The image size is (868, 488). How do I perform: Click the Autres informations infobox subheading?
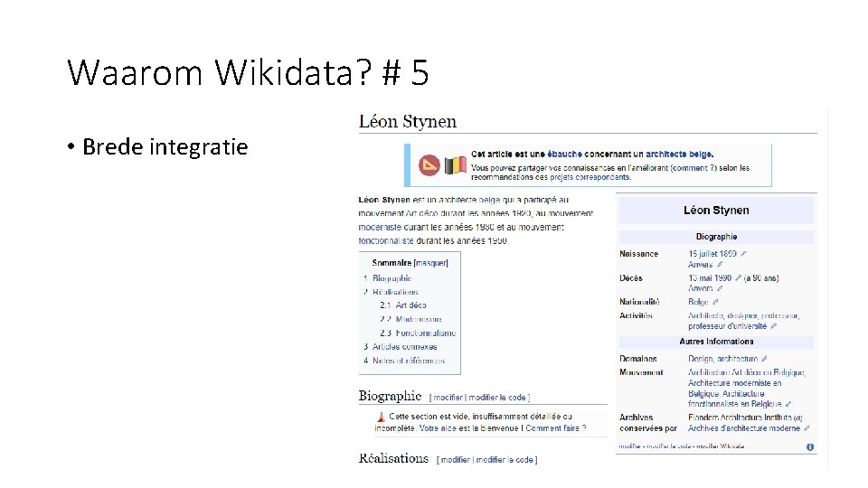pyautogui.click(x=716, y=342)
